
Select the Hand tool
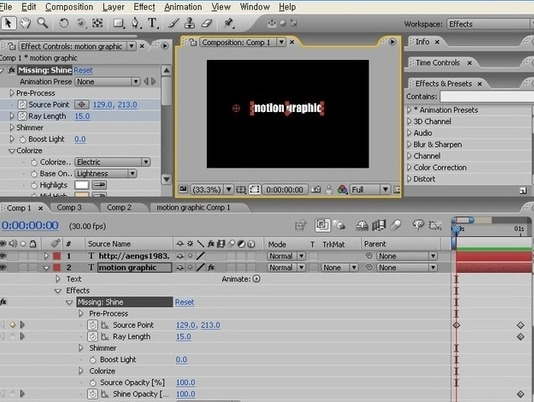(26, 23)
